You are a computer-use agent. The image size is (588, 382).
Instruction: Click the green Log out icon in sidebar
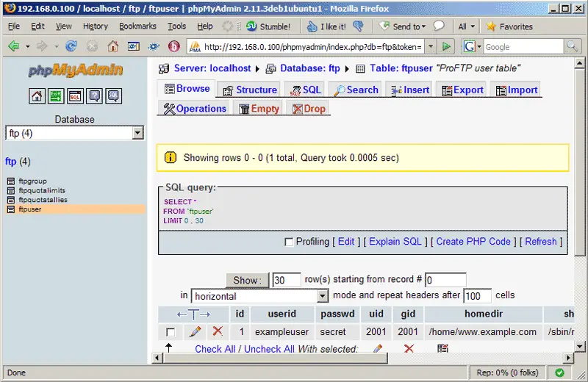(56, 96)
